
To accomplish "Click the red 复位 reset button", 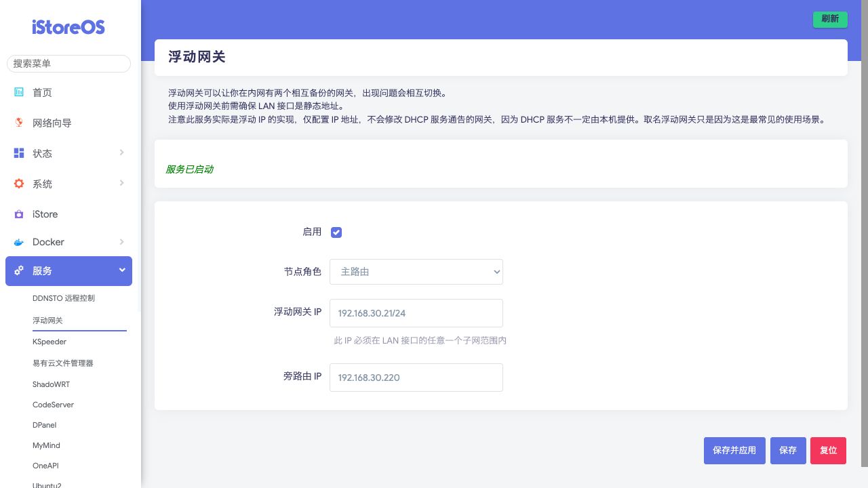I will [x=828, y=451].
